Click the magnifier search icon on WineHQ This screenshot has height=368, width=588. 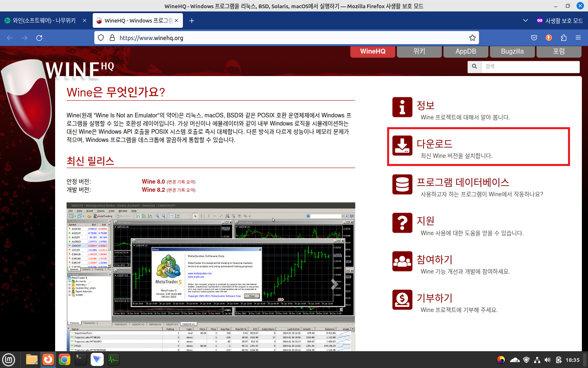coord(474,67)
